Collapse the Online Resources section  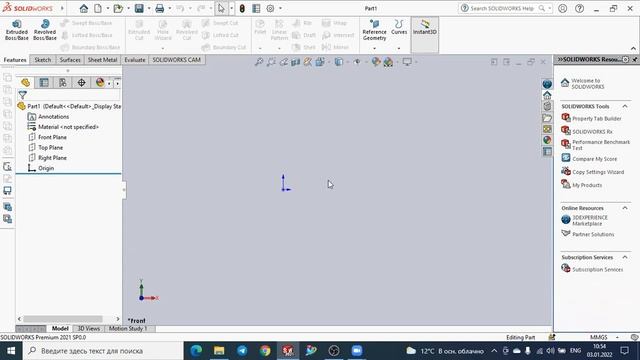(x=625, y=208)
